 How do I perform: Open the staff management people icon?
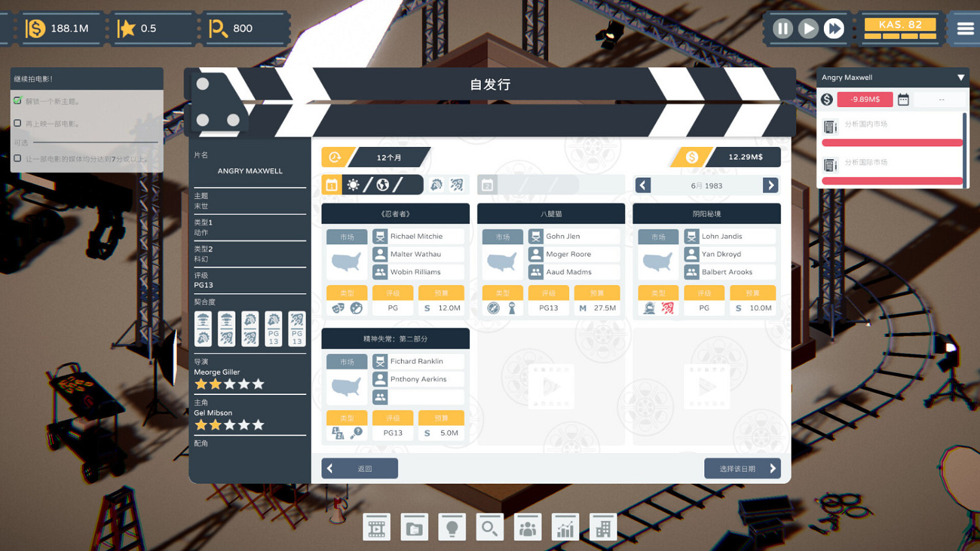point(527,527)
